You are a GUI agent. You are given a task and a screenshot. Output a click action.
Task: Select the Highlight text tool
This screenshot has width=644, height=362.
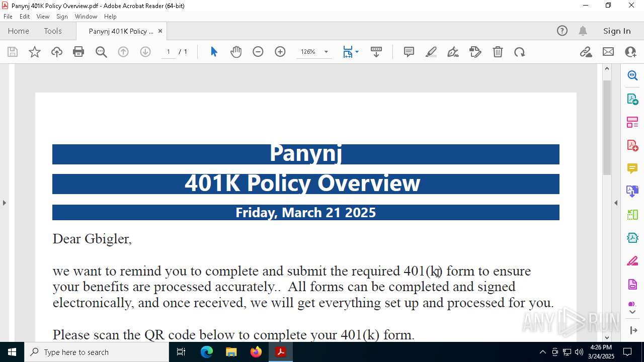[x=431, y=52]
